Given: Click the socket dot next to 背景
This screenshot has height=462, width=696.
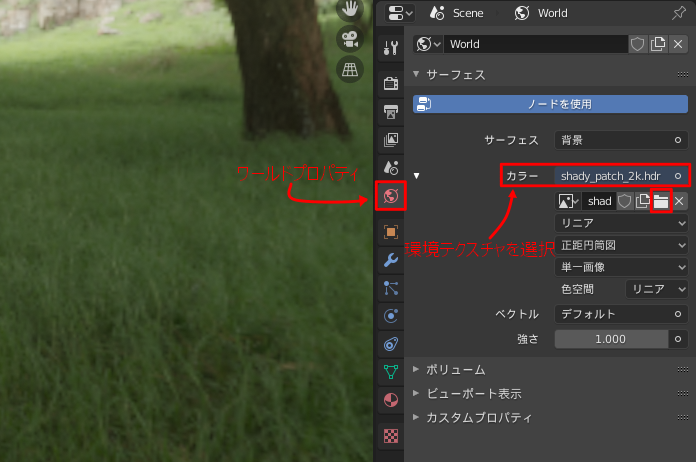Looking at the screenshot, I should pos(678,140).
